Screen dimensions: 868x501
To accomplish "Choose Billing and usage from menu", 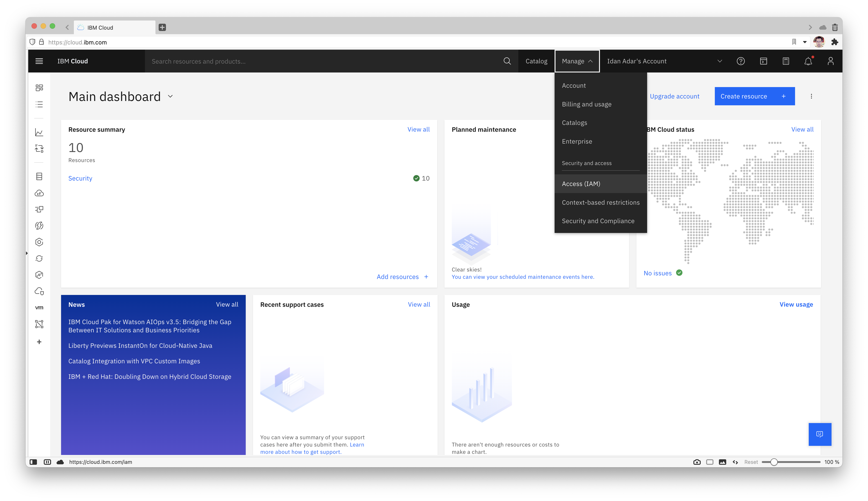I will click(x=586, y=104).
